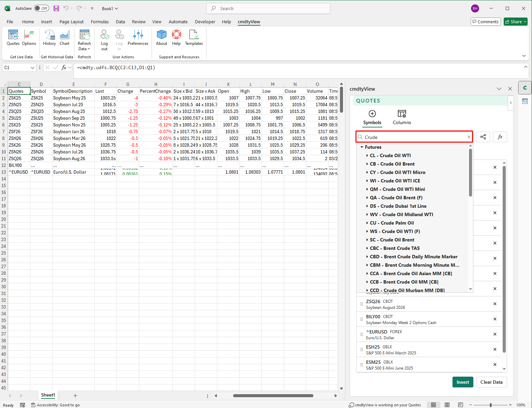Select QM - Crude Oil WTI Mini

tap(397, 189)
